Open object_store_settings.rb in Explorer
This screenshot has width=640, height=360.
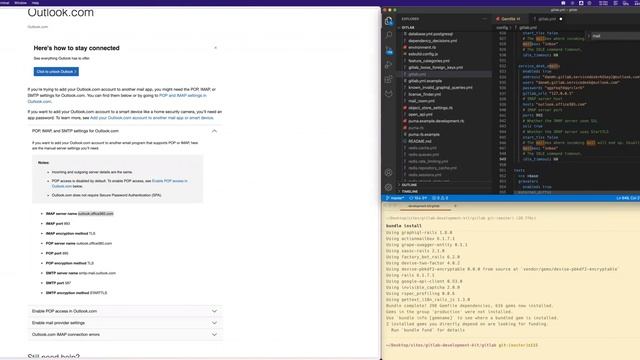(x=430, y=108)
